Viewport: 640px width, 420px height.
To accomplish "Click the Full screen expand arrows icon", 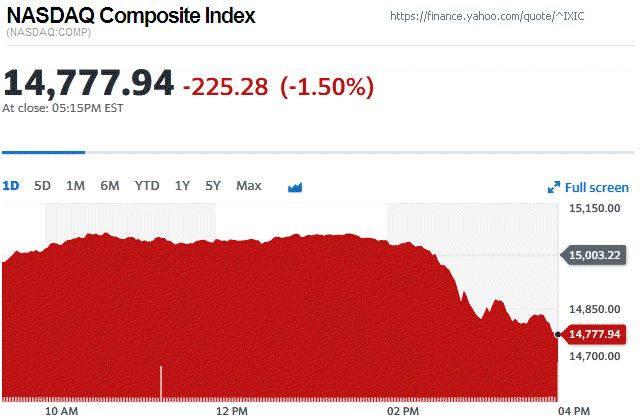I will (554, 187).
